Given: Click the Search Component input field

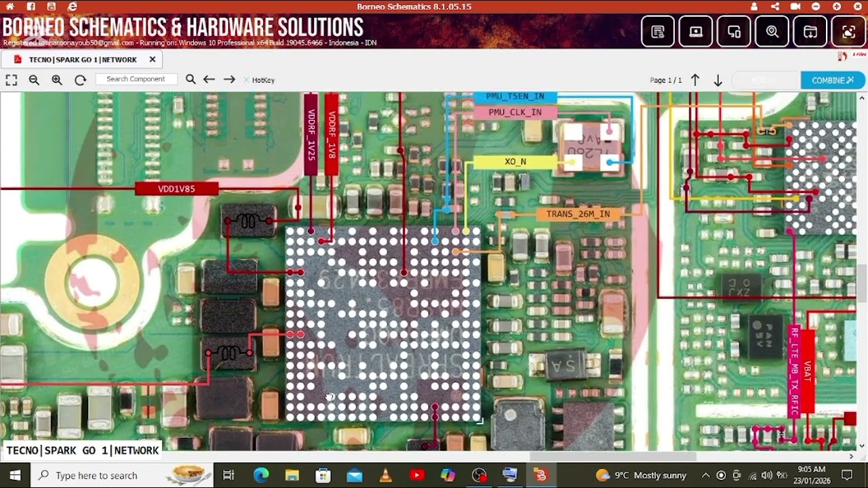Looking at the screenshot, I should click(x=136, y=79).
